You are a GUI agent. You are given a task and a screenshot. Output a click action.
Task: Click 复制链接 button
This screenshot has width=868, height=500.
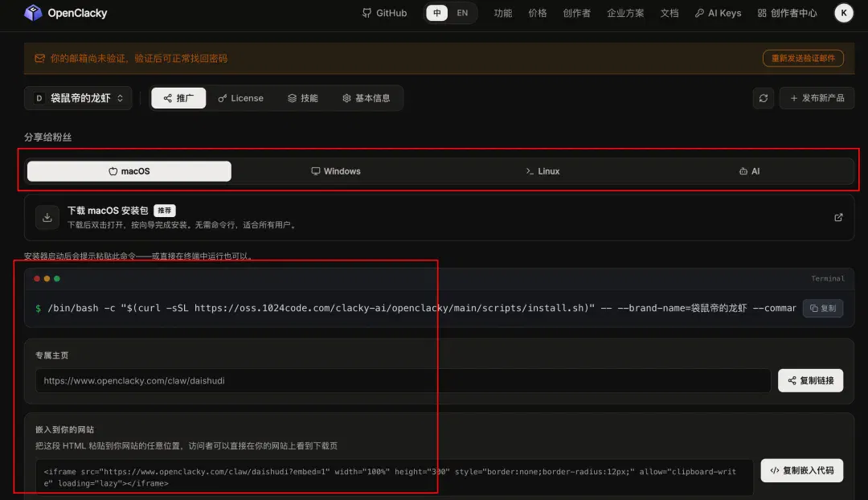(x=810, y=380)
